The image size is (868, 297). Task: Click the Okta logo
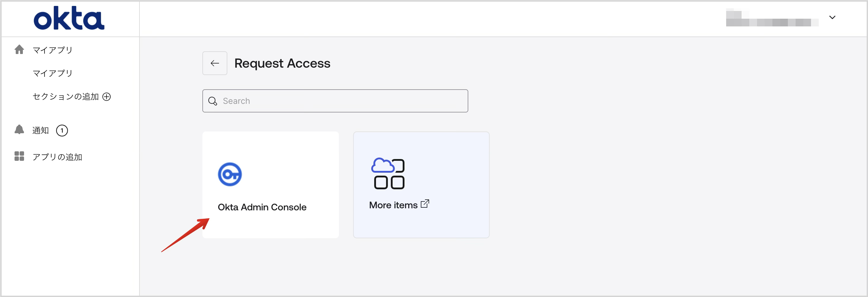69,18
